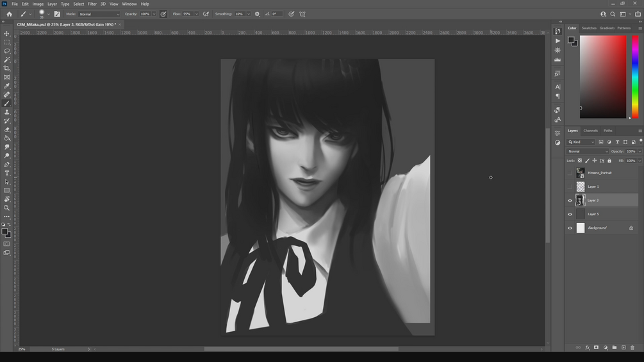Open the layer Fill dropdown arrow
This screenshot has height=362, width=644.
click(x=640, y=161)
